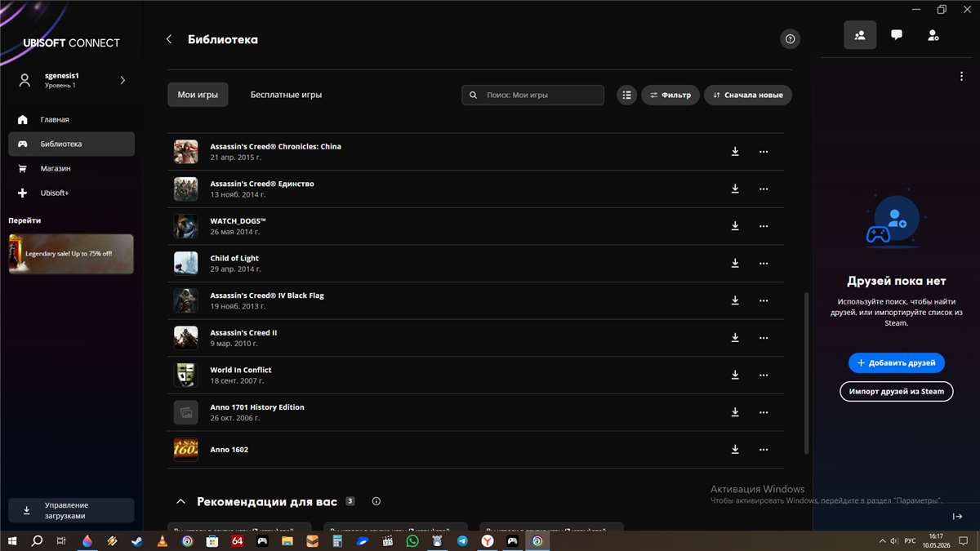Viewport: 980px width, 551px height.
Task: Show info about recommendations
Action: (x=376, y=501)
